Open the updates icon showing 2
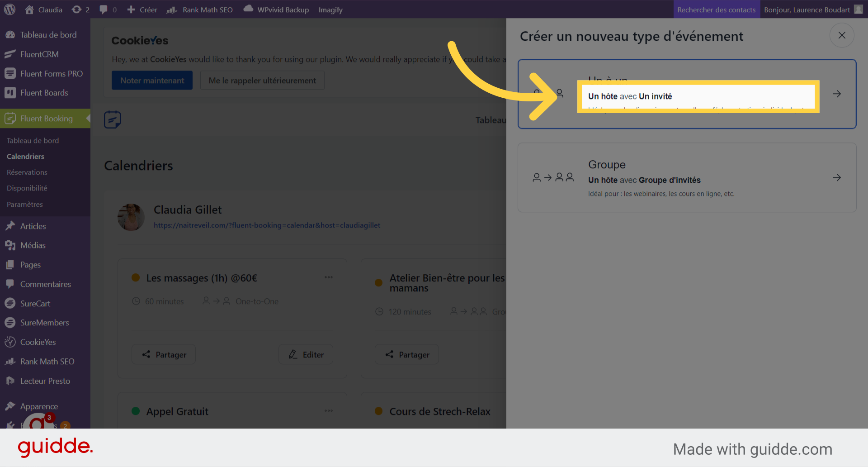The width and height of the screenshot is (868, 467). tap(80, 10)
